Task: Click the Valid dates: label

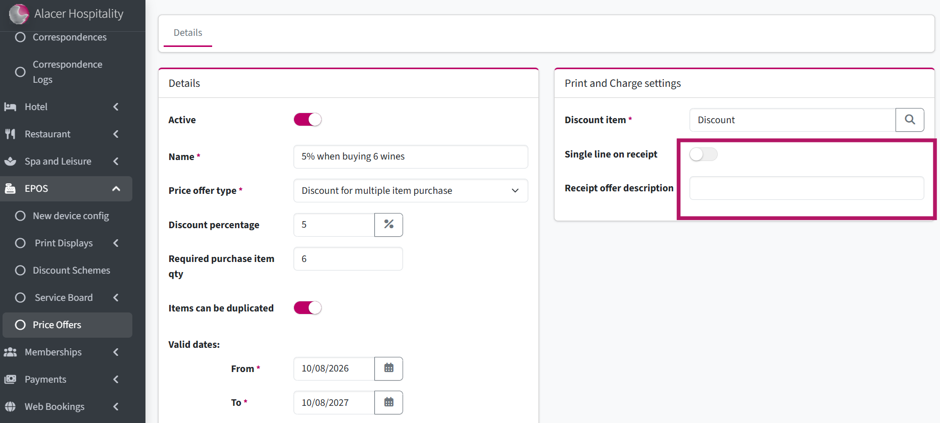Action: 194,345
